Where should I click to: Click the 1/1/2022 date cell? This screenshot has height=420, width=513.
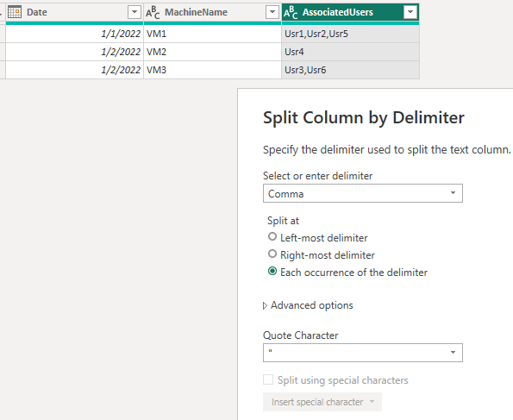click(75, 34)
